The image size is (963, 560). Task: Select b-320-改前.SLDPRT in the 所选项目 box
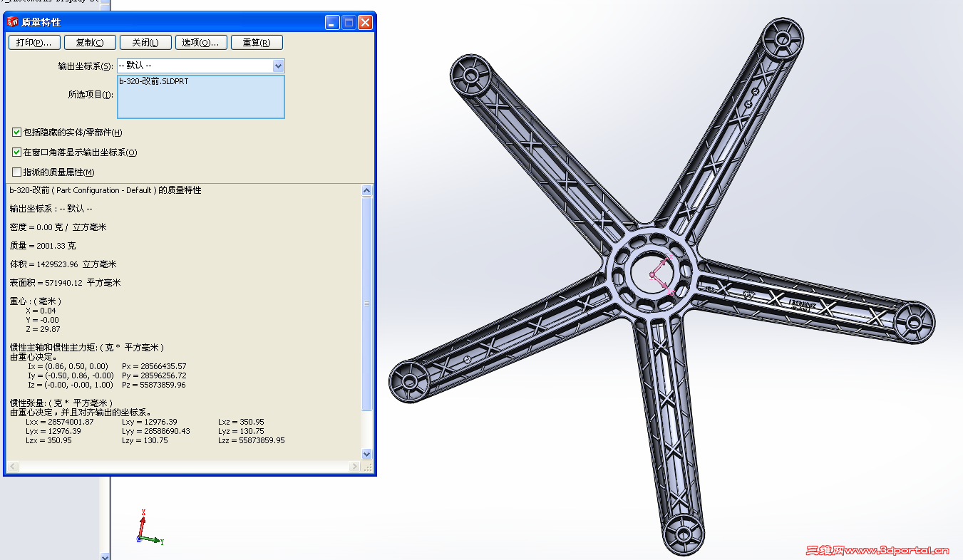click(x=154, y=81)
